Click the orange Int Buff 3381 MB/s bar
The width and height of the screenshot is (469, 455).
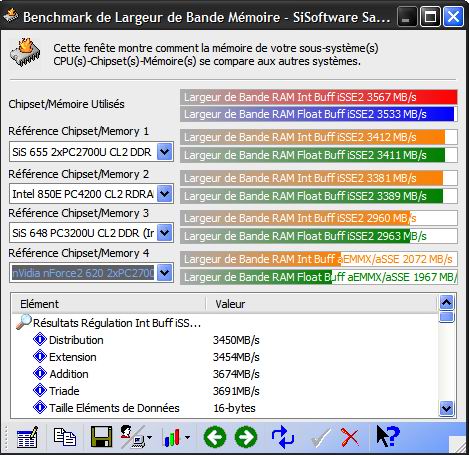(319, 178)
